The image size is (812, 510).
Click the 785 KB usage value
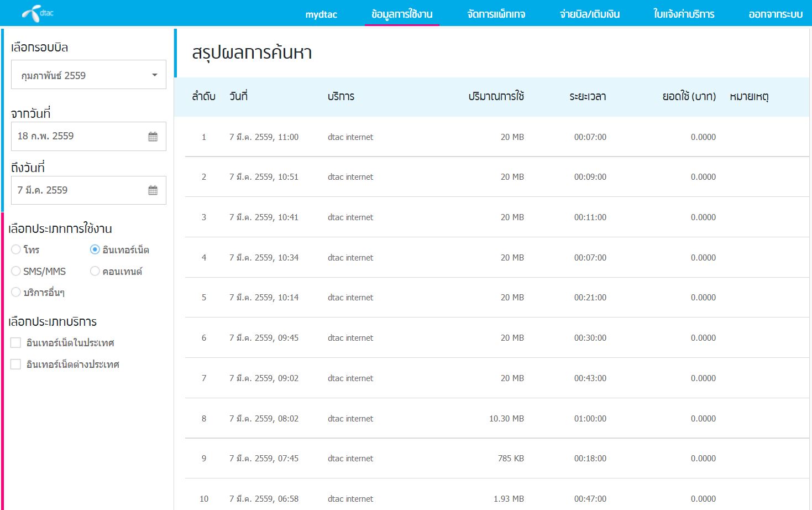click(x=511, y=459)
